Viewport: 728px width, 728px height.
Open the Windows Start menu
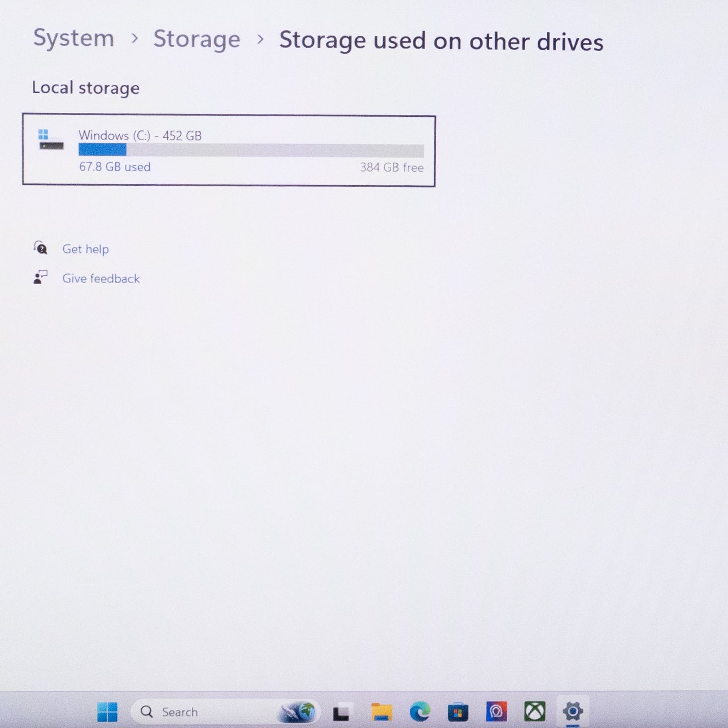pos(107,712)
